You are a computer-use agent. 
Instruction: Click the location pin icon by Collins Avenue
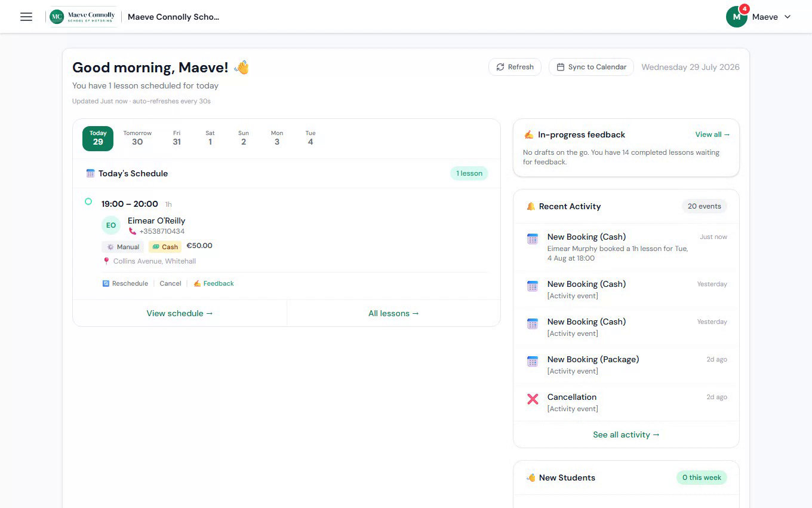pos(106,261)
